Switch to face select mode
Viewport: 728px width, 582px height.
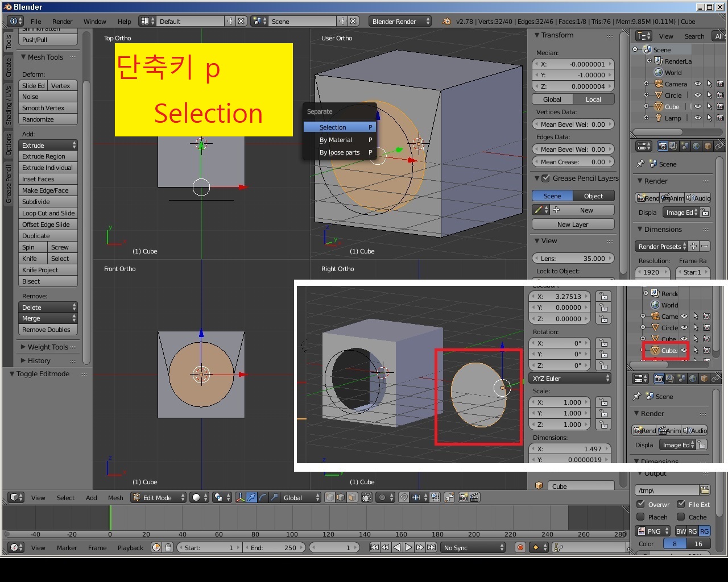(352, 497)
